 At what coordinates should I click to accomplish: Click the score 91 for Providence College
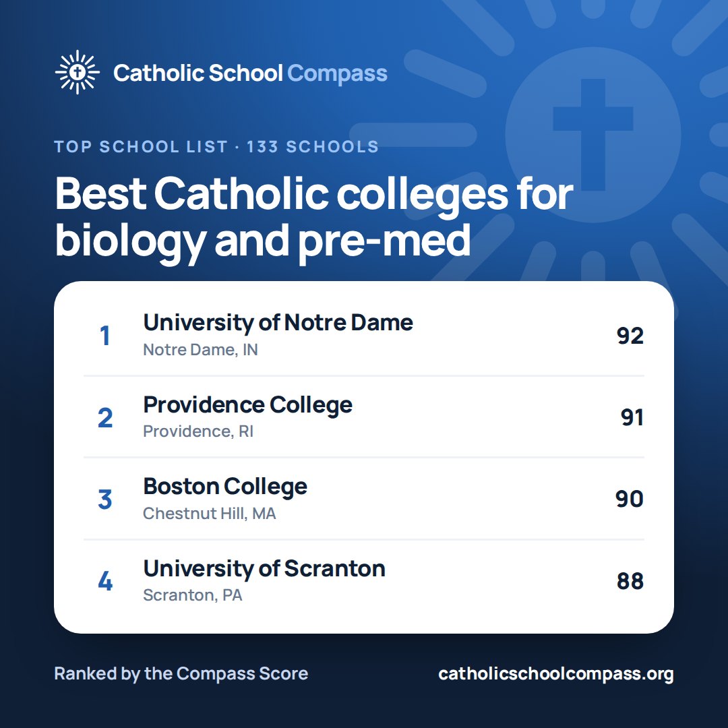(x=632, y=417)
